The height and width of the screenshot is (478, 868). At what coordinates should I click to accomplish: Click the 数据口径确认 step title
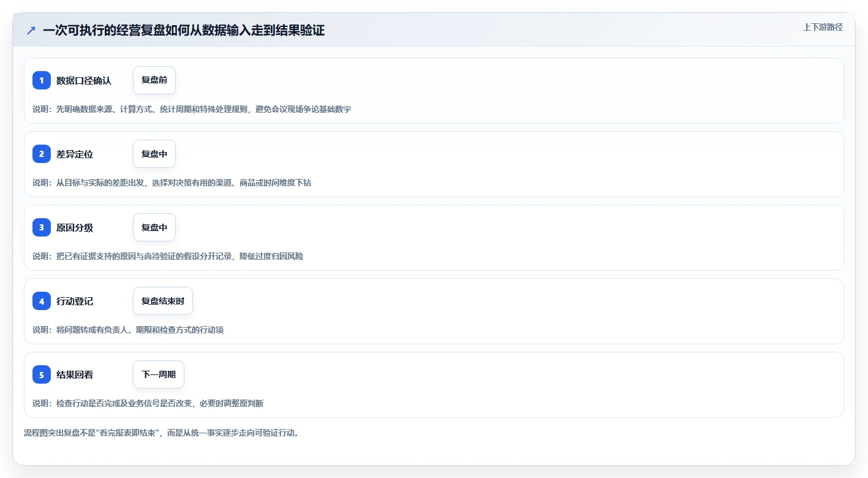(x=84, y=80)
